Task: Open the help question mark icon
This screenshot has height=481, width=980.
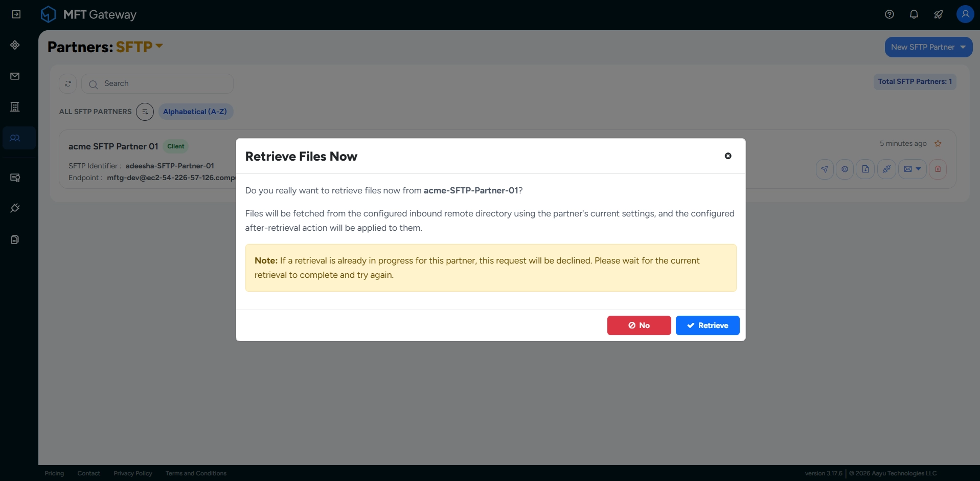Action: (890, 14)
